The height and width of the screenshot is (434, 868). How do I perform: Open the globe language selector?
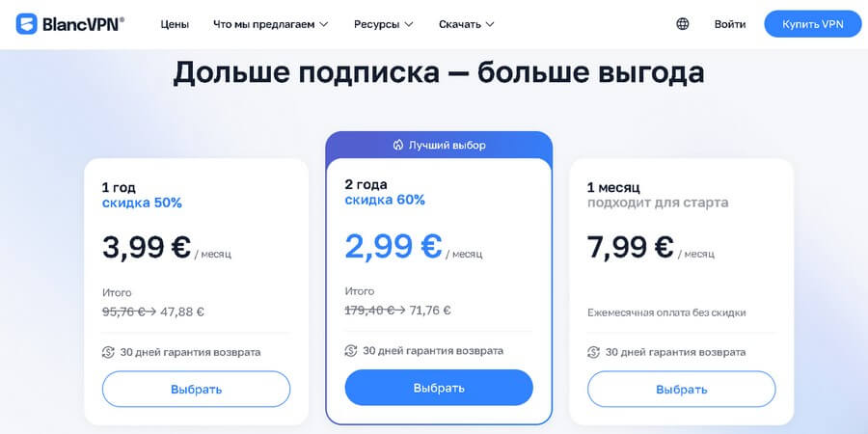[683, 24]
